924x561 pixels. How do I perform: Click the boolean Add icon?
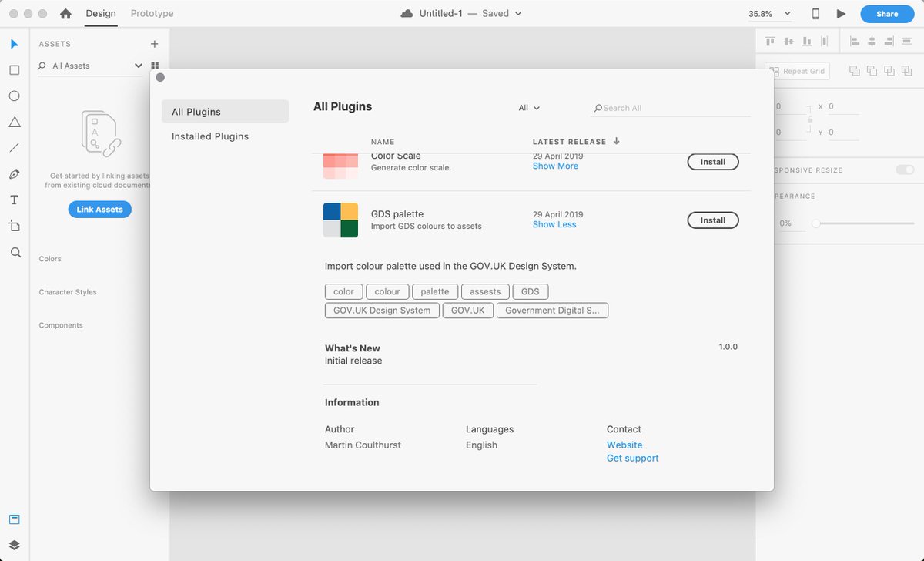854,71
